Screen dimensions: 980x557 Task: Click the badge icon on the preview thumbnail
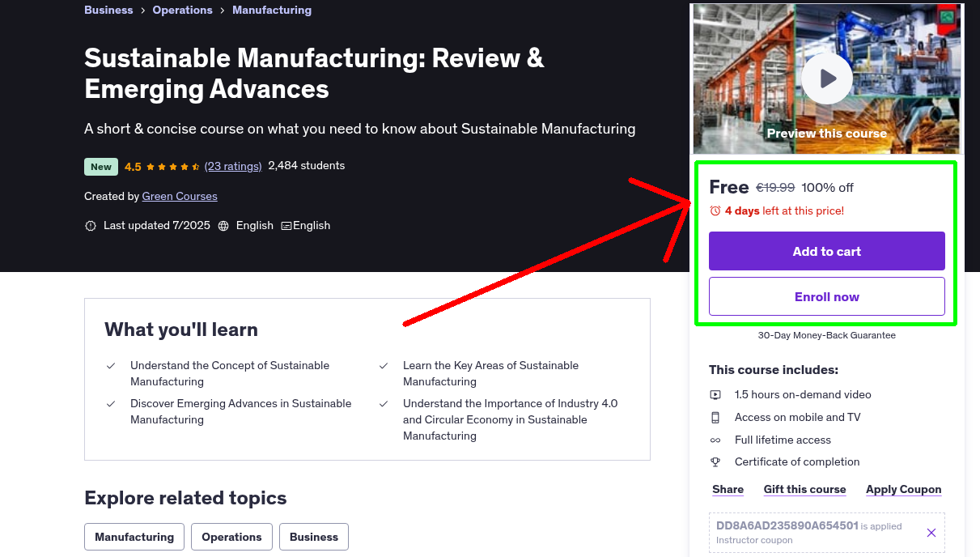point(946,16)
